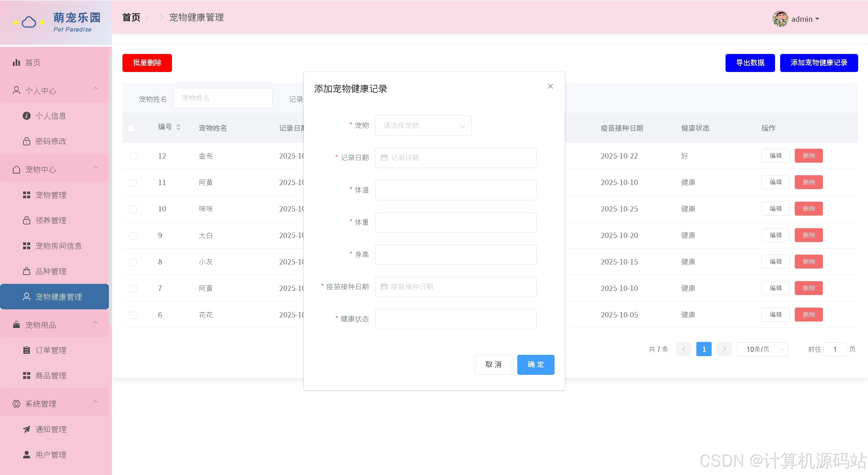Open 个人信息 menu item
The height and width of the screenshot is (475, 868).
tap(54, 116)
